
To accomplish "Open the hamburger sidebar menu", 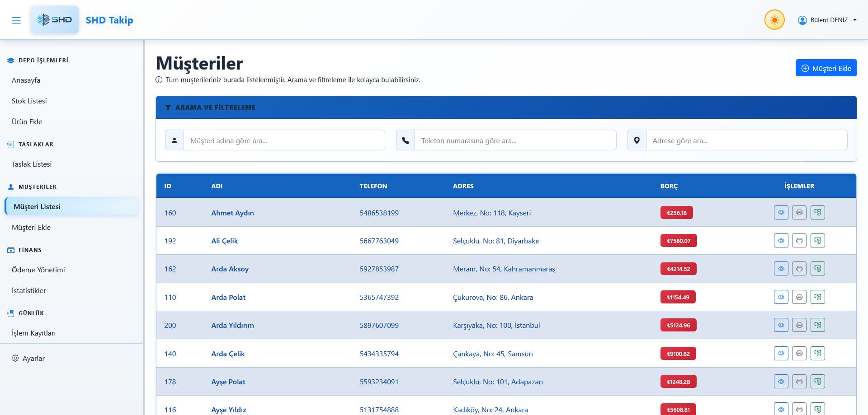I will (x=16, y=20).
